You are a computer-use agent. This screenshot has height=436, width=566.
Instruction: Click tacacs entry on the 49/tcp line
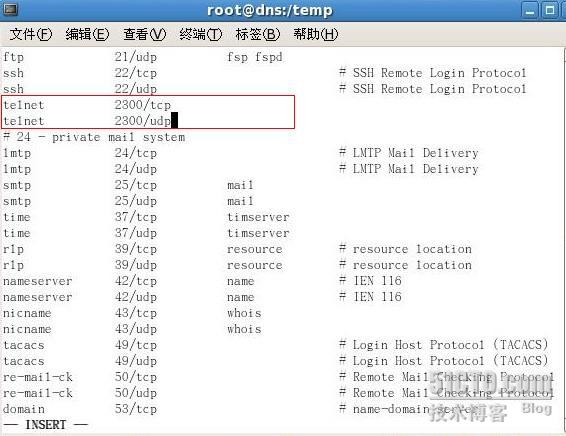(24, 345)
